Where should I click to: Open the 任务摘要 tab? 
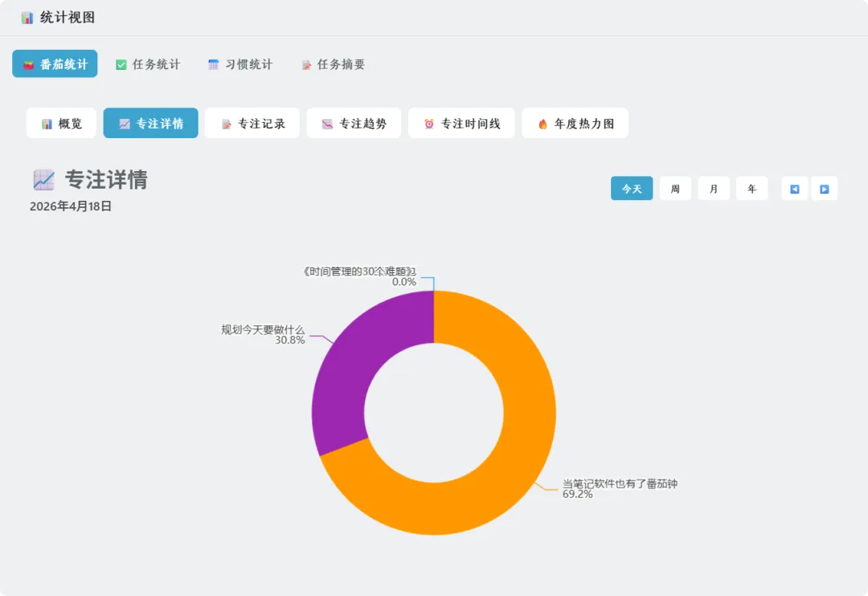(333, 64)
